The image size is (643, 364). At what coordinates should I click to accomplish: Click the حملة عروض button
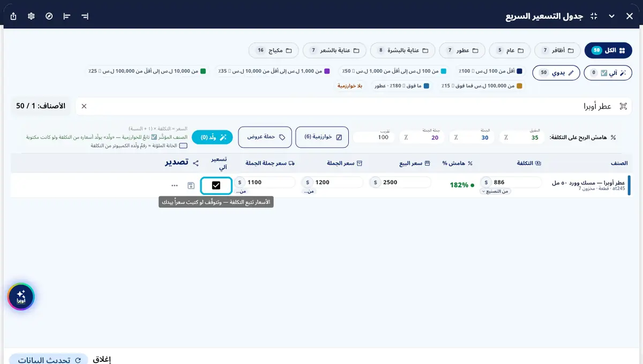tap(265, 137)
